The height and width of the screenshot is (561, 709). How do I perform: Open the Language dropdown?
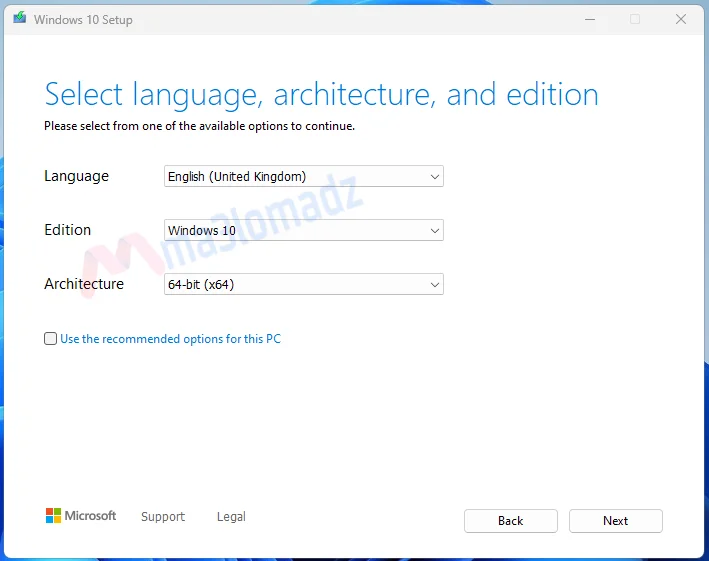[303, 176]
